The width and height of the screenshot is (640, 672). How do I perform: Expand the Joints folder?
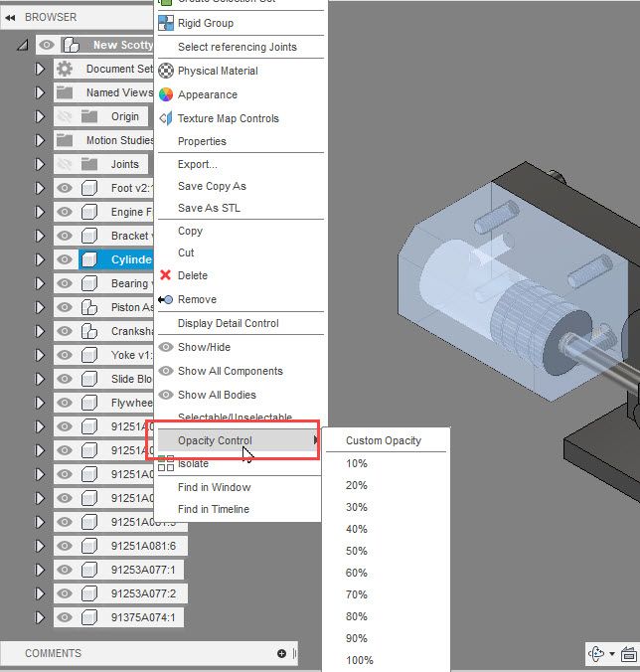pos(40,164)
